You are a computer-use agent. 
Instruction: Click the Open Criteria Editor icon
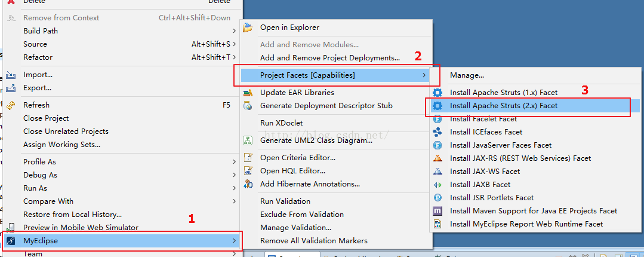[248, 158]
